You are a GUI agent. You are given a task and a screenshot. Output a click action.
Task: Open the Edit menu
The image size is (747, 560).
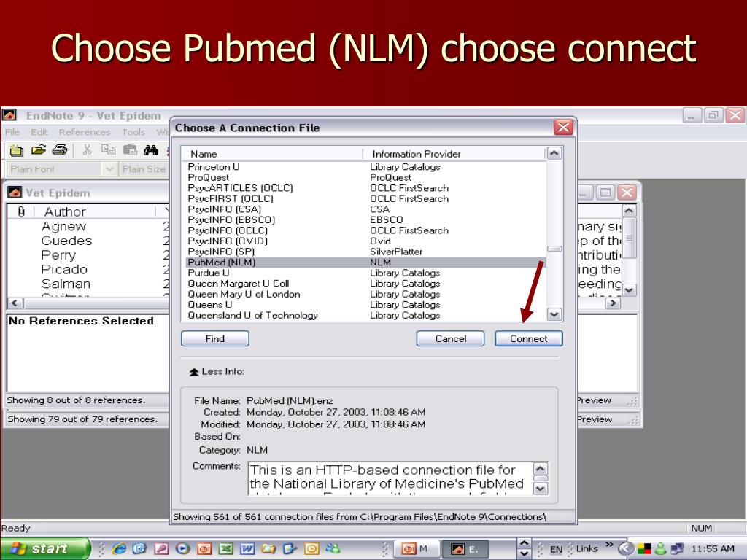coord(39,132)
